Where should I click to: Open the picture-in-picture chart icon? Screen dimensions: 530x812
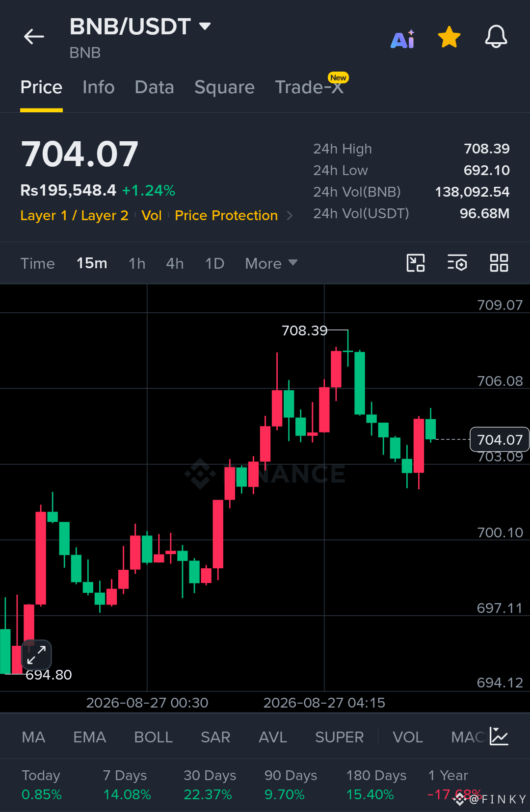416,263
